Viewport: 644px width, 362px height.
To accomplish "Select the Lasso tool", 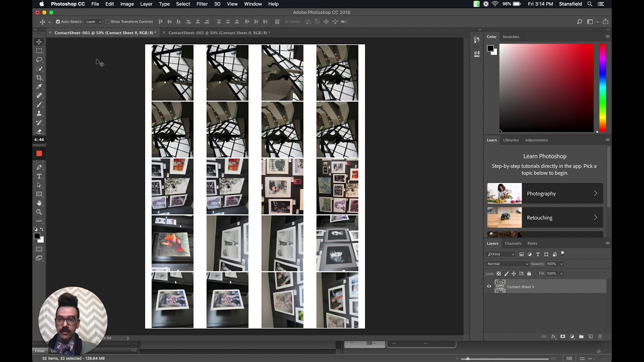I will pos(39,60).
